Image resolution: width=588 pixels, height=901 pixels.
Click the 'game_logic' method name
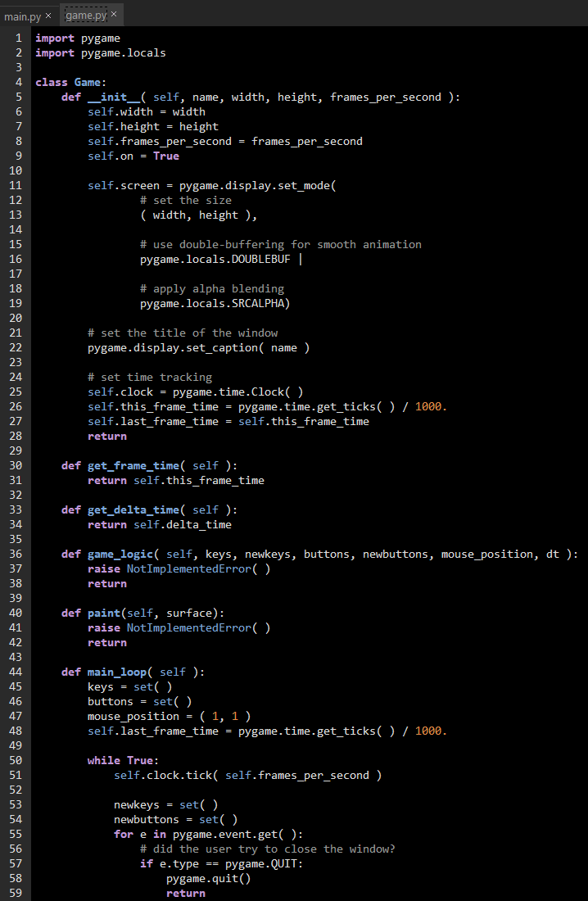tap(120, 554)
